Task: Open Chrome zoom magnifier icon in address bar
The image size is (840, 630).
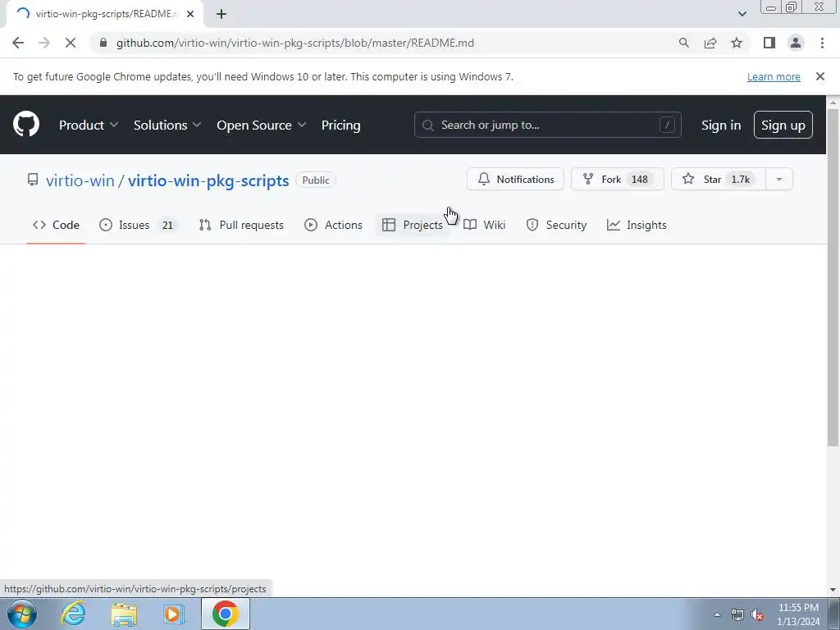Action: pyautogui.click(x=683, y=43)
